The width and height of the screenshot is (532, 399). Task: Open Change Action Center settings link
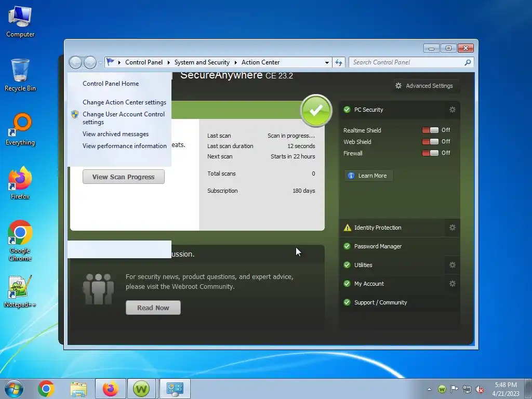(124, 102)
